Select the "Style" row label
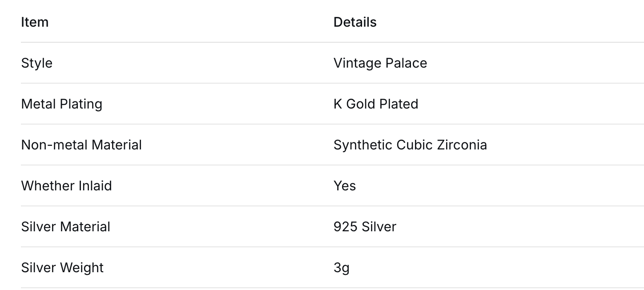 coord(37,63)
